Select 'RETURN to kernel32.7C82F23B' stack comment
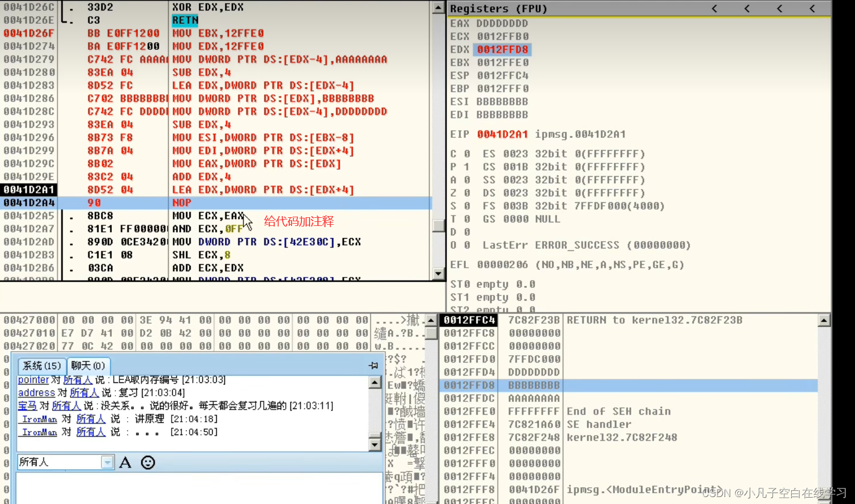 point(654,320)
